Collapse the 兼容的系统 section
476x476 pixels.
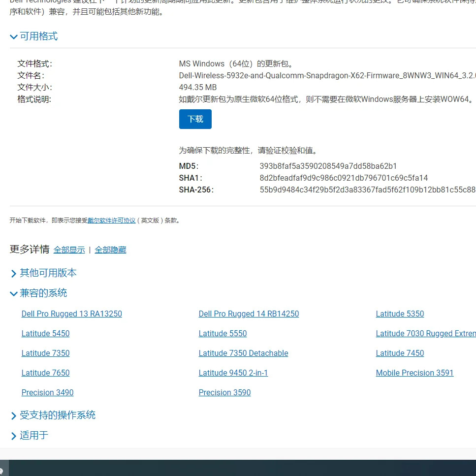pyautogui.click(x=38, y=293)
